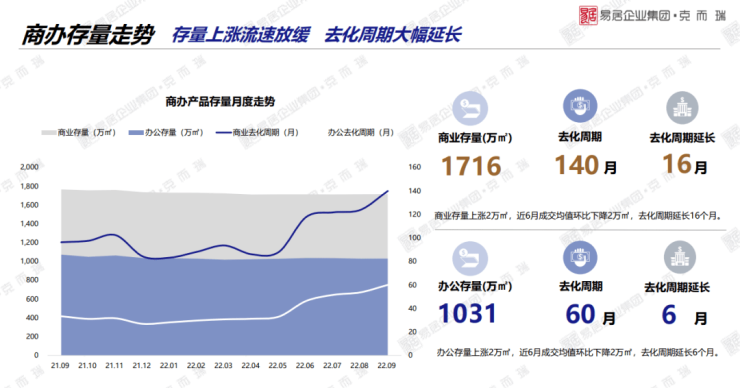740x388 pixels.
Task: Click the subtitle 去化周期大幅延长
Action: [x=393, y=35]
